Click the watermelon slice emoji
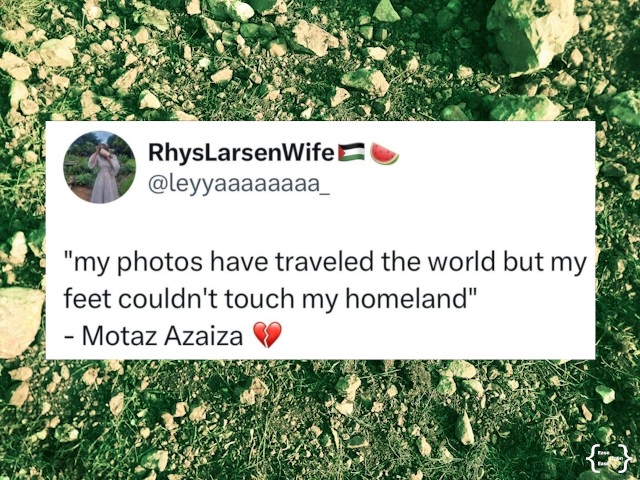 (384, 153)
